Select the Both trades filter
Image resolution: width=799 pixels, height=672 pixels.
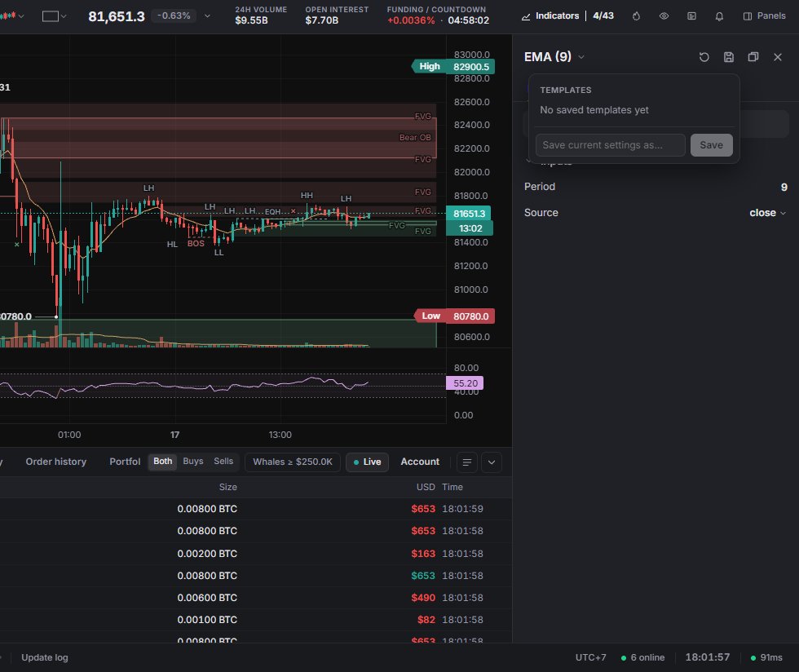163,462
